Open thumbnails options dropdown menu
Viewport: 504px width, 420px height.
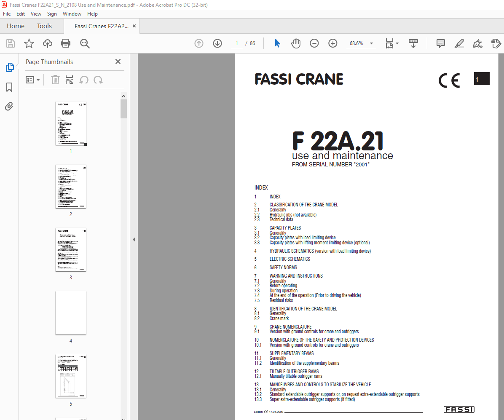[32, 80]
